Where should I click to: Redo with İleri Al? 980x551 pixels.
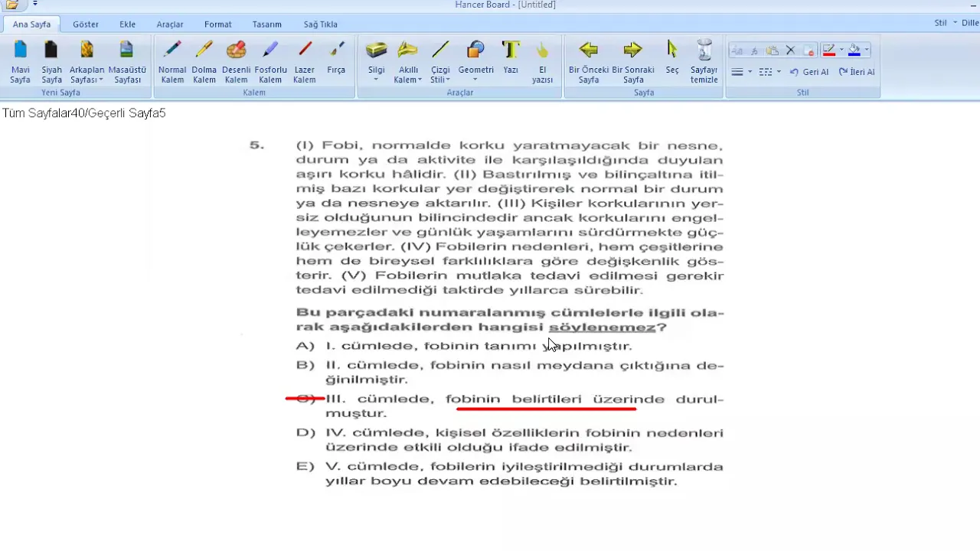click(x=857, y=72)
